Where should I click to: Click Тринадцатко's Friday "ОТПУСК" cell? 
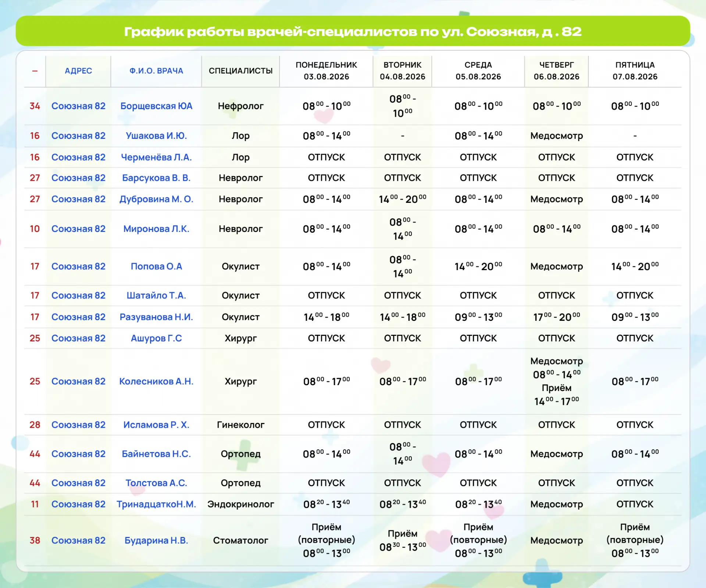[635, 504]
